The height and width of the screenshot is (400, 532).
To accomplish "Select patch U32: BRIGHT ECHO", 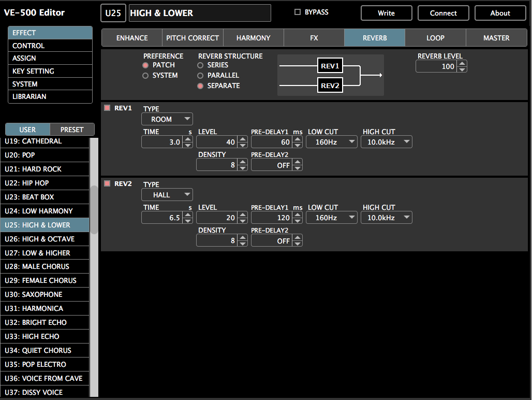I will pos(45,322).
